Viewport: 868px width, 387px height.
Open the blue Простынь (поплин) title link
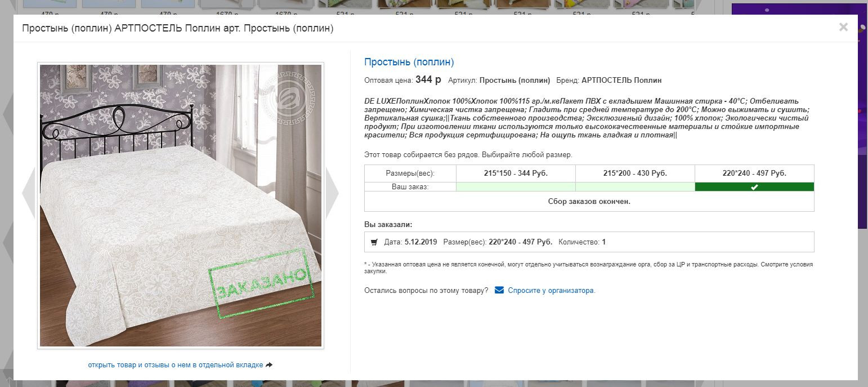(409, 62)
